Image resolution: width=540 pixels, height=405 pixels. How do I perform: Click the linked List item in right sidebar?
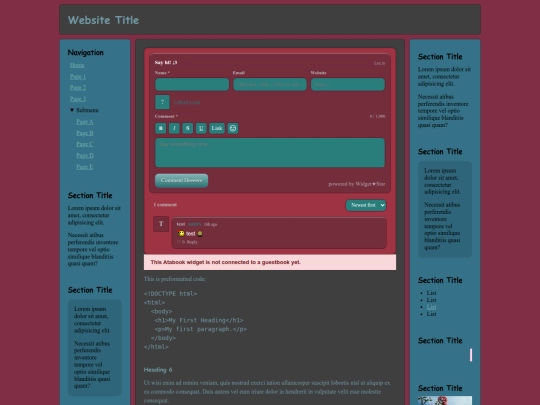point(431,307)
